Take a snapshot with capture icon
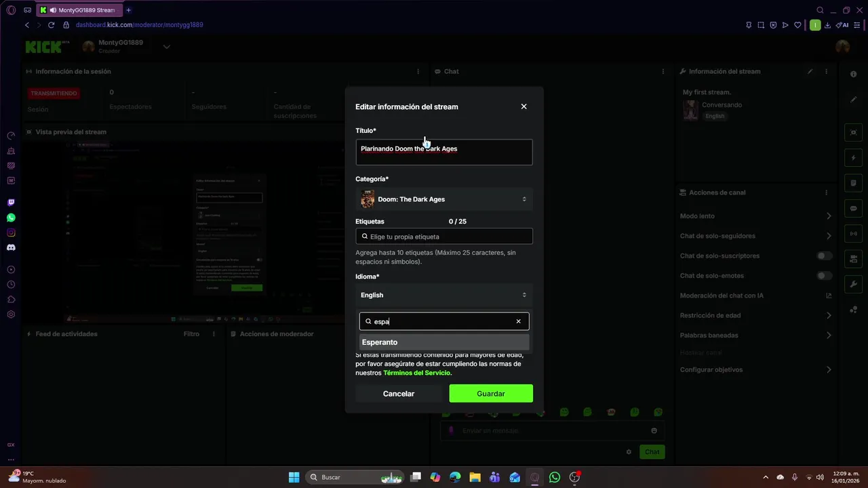Image resolution: width=868 pixels, height=488 pixels. tap(761, 25)
